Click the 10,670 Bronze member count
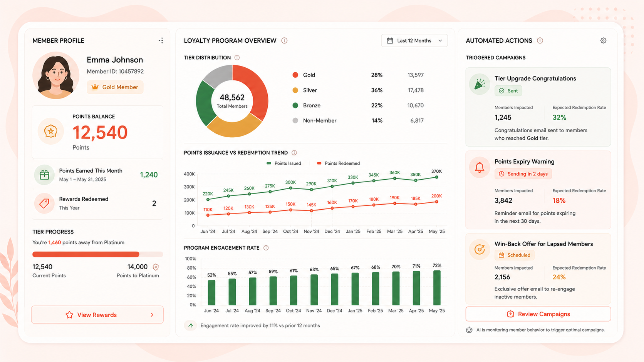This screenshot has height=362, width=644. (x=416, y=105)
